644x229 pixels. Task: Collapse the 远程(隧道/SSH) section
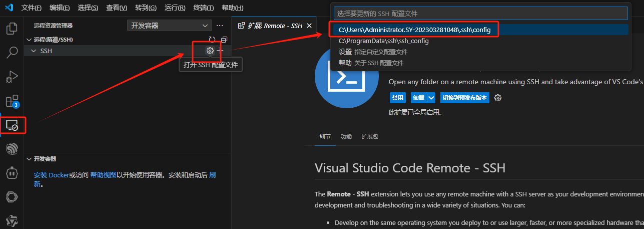(29, 39)
